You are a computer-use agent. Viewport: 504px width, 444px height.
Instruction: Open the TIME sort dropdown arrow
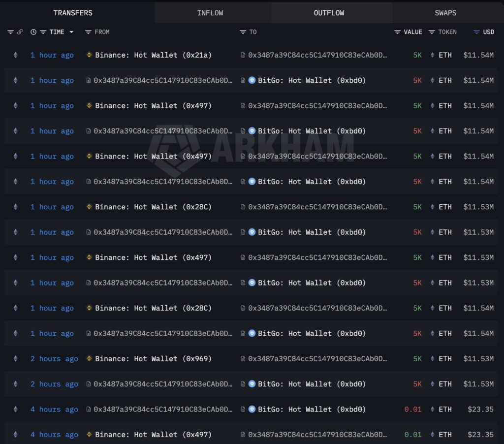point(70,32)
